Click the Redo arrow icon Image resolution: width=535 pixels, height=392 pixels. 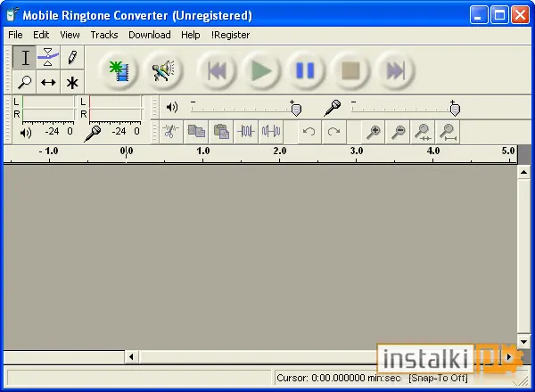tap(333, 131)
